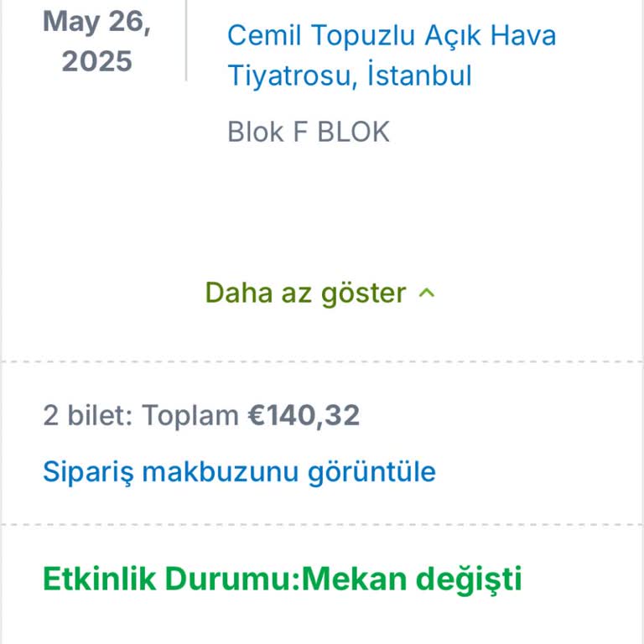Click the dashed separator above the ticket total
Viewport: 644px width, 644px height.
tap(322, 362)
